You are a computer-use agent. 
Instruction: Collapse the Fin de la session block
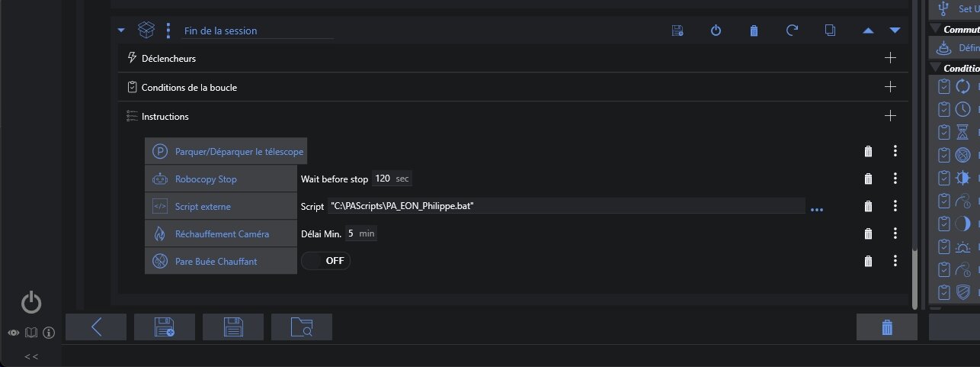click(120, 31)
